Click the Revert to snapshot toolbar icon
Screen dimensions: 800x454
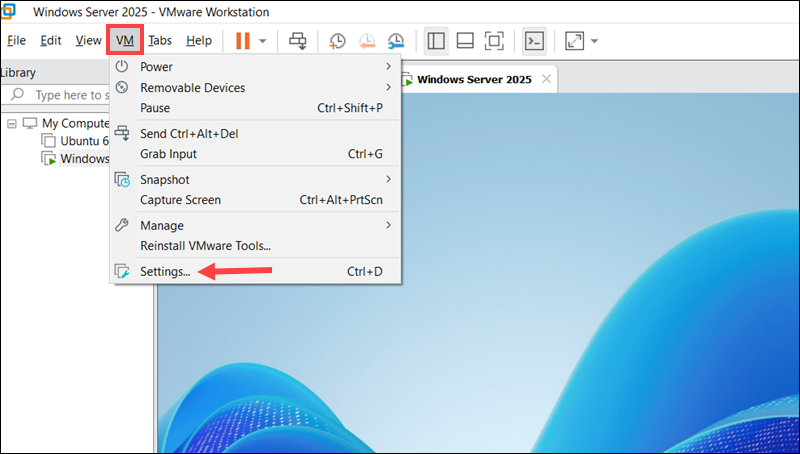click(367, 41)
